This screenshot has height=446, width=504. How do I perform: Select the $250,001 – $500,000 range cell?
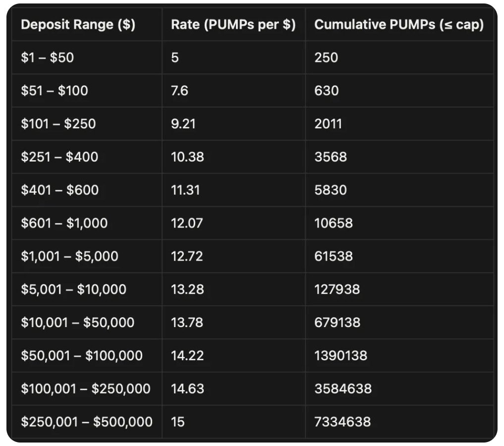pyautogui.click(x=87, y=422)
